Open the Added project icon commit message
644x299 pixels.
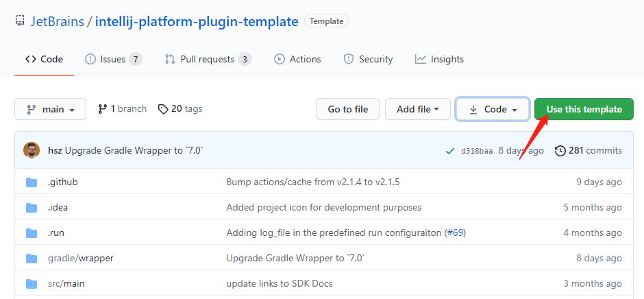(324, 207)
